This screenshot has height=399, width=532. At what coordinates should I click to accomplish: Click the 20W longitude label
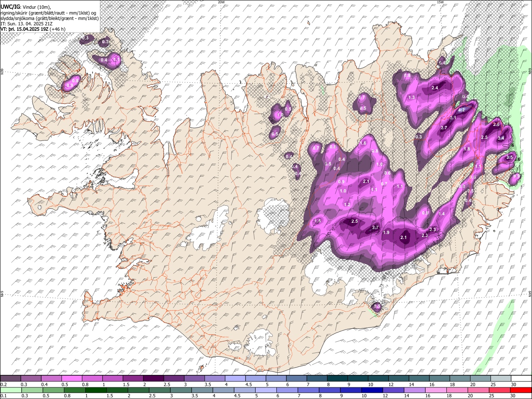click(221, 2)
